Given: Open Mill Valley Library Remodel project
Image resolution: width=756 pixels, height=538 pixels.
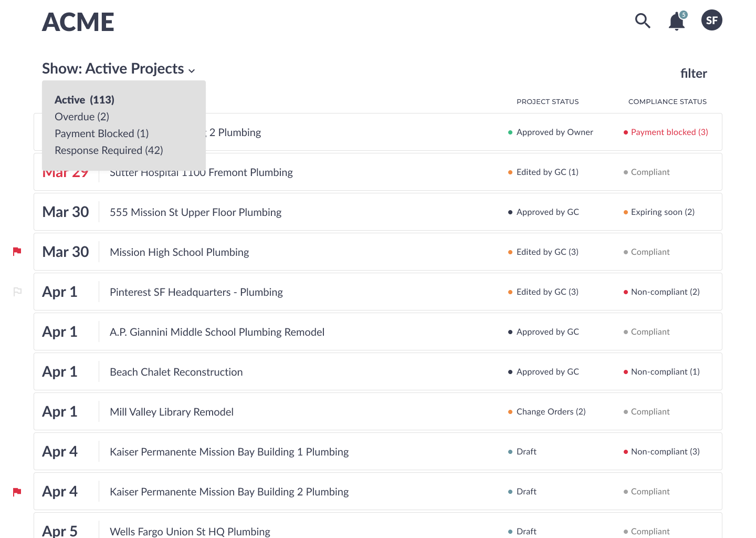Looking at the screenshot, I should pos(378,411).
